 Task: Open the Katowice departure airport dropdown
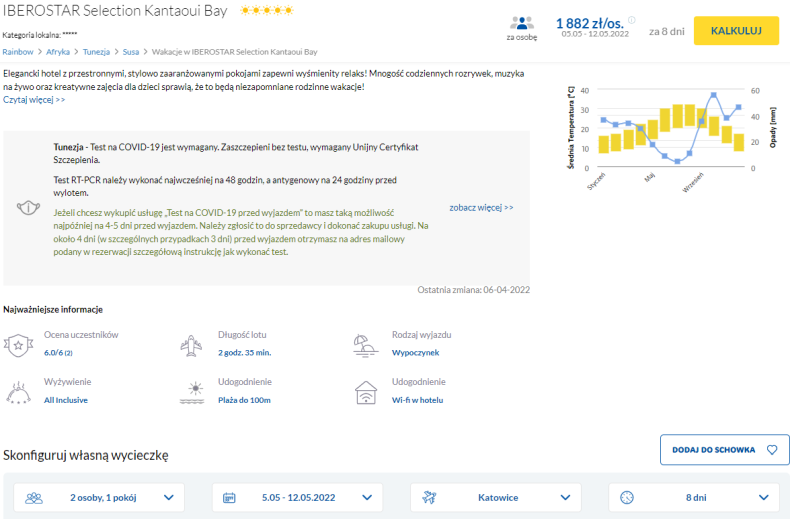[x=496, y=498]
